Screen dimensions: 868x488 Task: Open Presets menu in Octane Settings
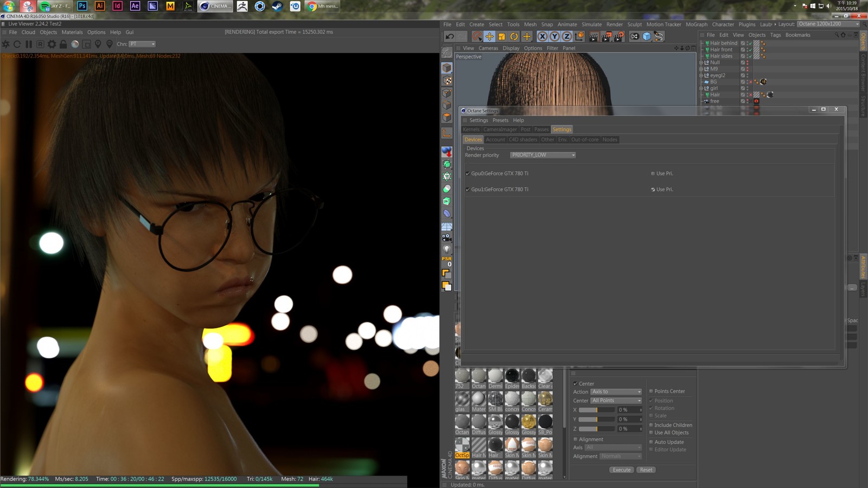(x=500, y=120)
